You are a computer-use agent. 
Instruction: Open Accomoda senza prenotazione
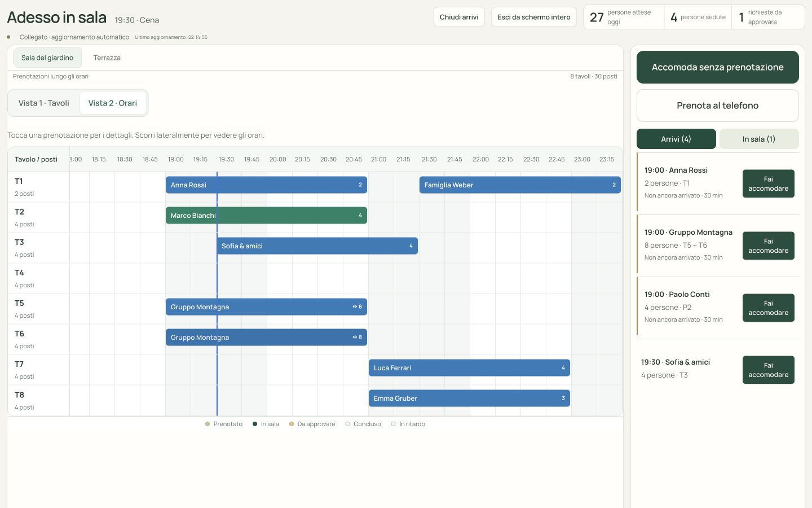(718, 67)
